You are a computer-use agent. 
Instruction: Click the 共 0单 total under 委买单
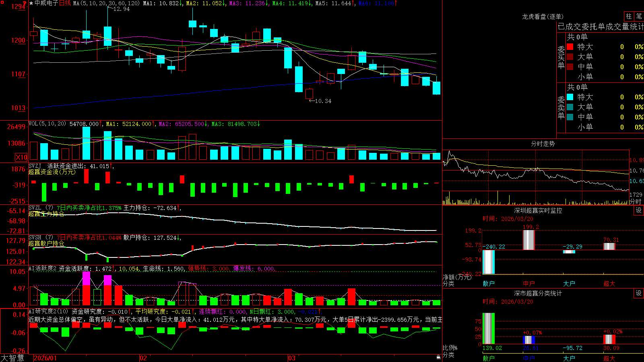point(577,37)
